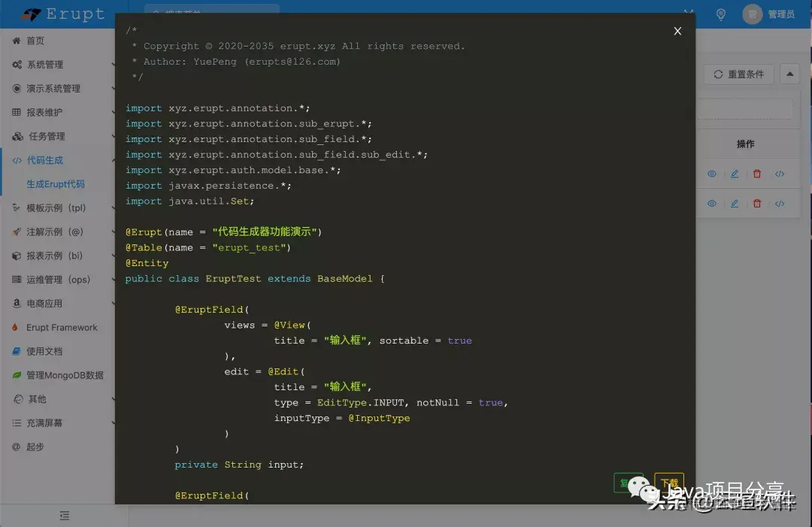Screen dimensions: 812x527
Task: Click the red delete icon in first table row
Action: coord(757,174)
